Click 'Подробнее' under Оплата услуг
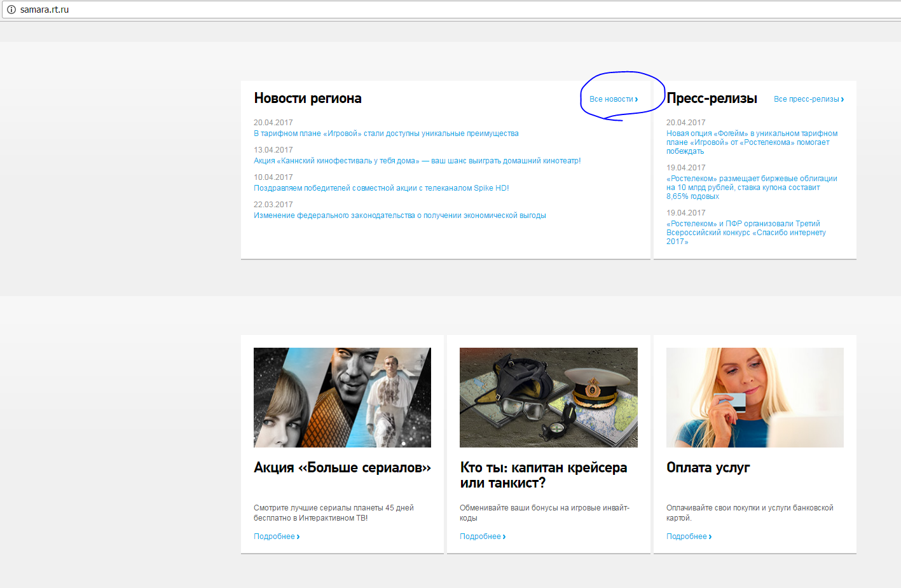The width and height of the screenshot is (901, 588). (689, 537)
